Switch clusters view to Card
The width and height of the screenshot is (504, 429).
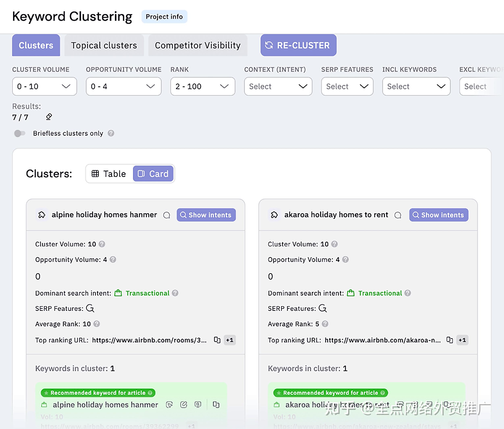pos(153,174)
